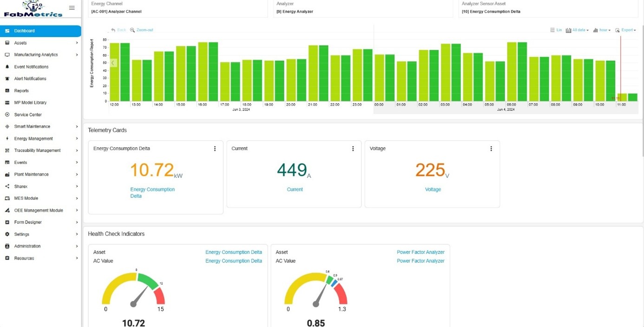Click the hamburger menu icon beside the logo
Screen dimensions: 644x327
[x=72, y=8]
